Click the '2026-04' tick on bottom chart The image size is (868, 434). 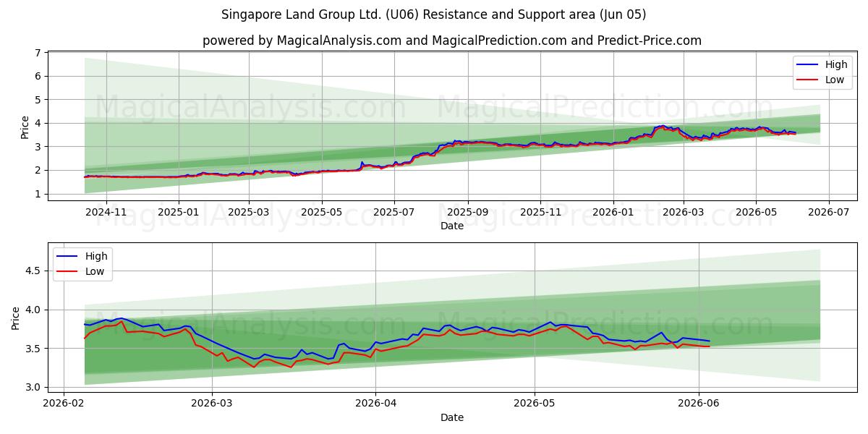click(x=375, y=404)
